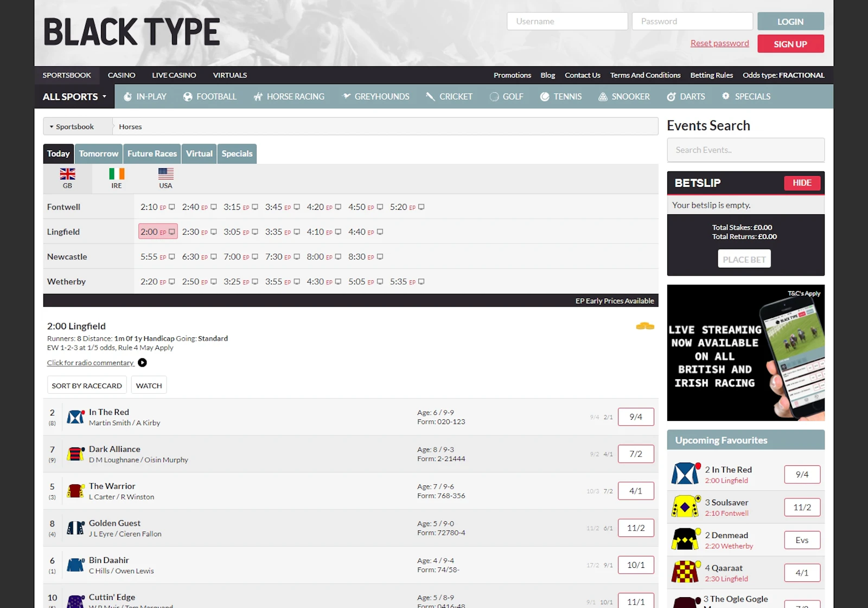
Task: Click the Football icon in sports bar
Action: tap(188, 97)
